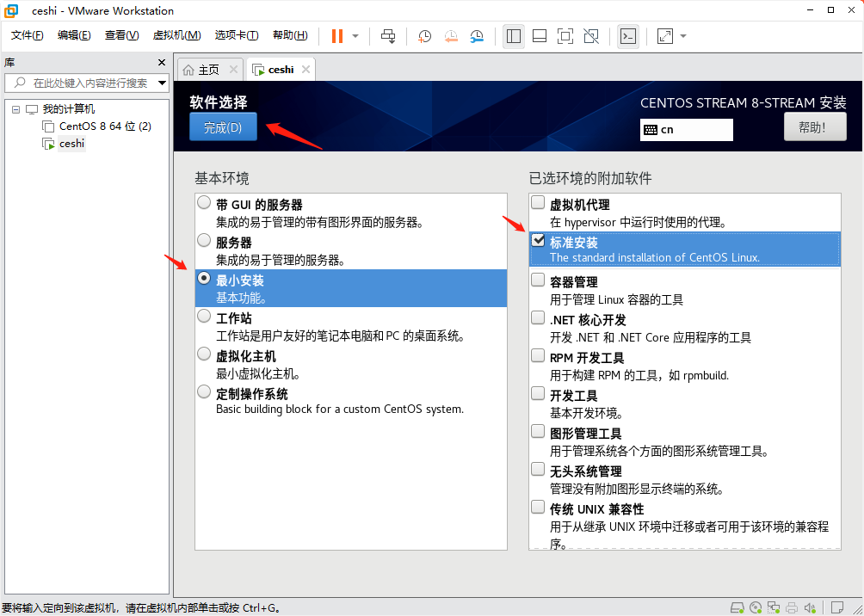
Task: Check the 图形管理工具 checkbox
Action: 538,431
